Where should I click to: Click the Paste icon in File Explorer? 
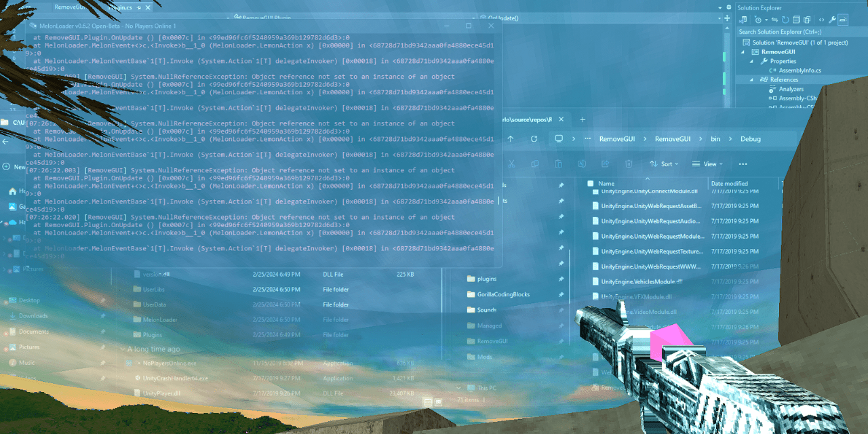[x=559, y=164]
